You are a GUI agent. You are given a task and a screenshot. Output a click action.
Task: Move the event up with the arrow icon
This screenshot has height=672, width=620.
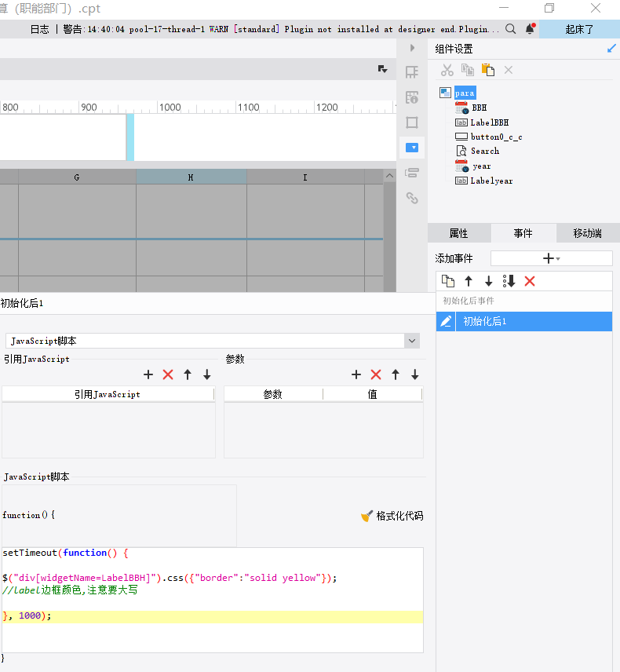coord(469,281)
